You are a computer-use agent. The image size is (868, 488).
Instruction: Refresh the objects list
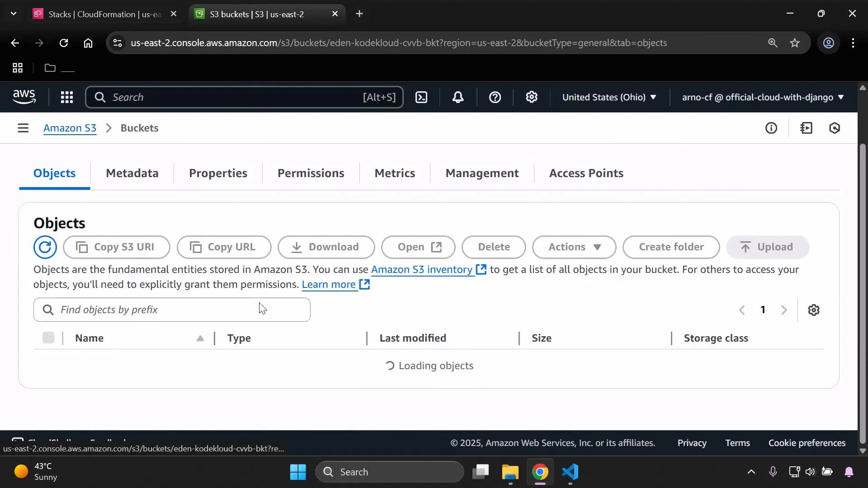(x=45, y=247)
